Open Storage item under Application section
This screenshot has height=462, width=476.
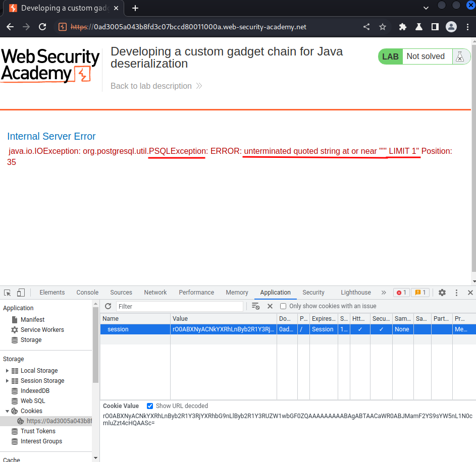(31, 340)
